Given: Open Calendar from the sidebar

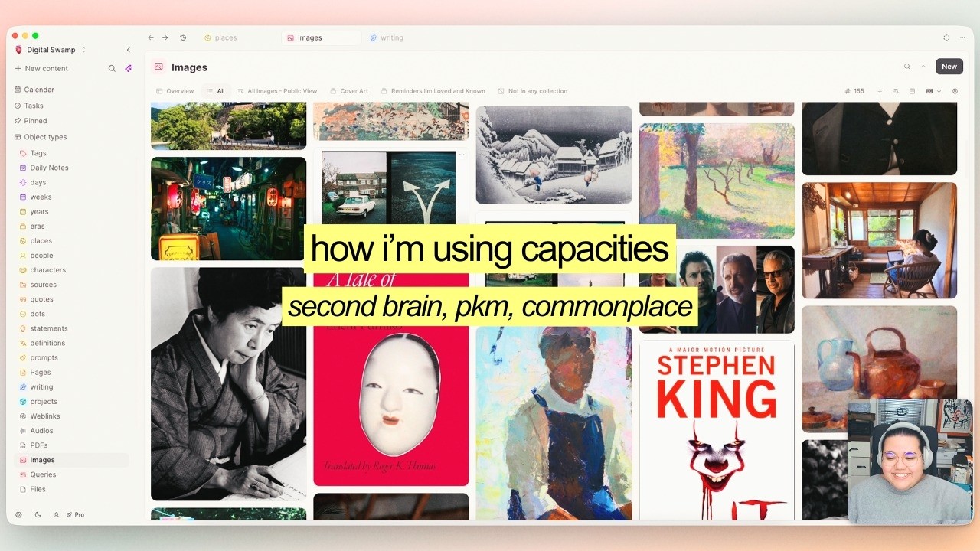Looking at the screenshot, I should pos(34,90).
